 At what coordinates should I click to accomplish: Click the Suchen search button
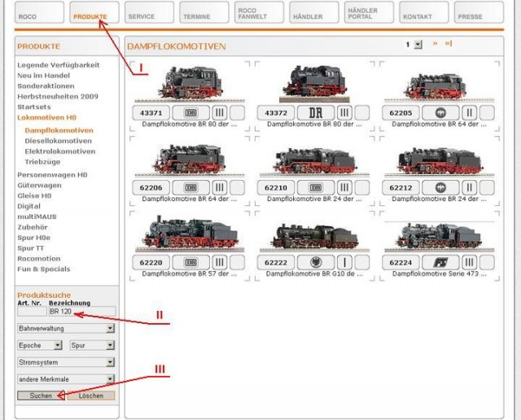(x=41, y=396)
